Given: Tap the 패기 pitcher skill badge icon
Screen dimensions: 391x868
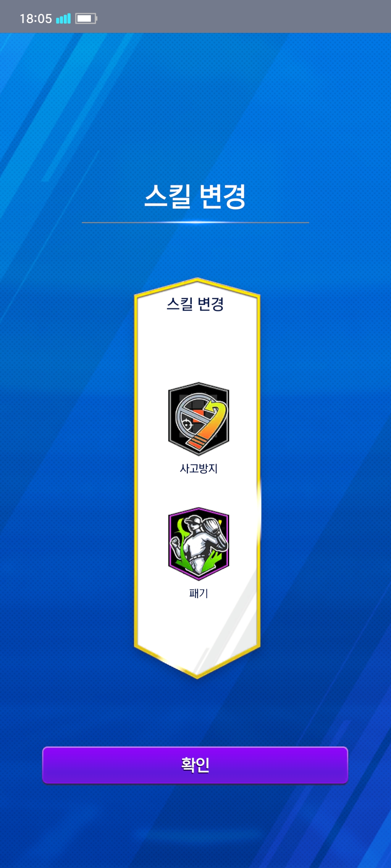Looking at the screenshot, I should 199,544.
